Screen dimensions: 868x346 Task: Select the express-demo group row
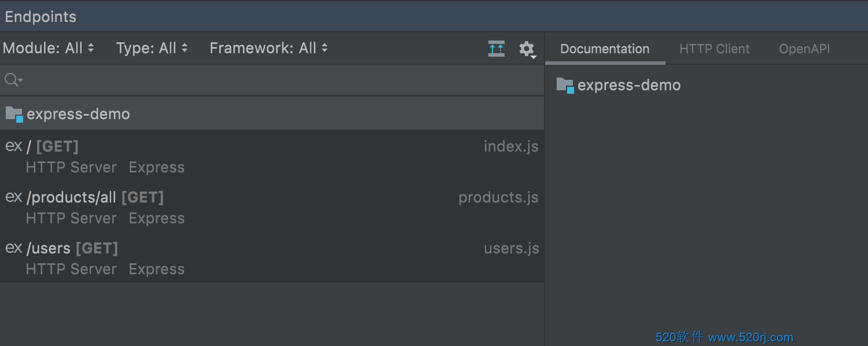tap(272, 114)
